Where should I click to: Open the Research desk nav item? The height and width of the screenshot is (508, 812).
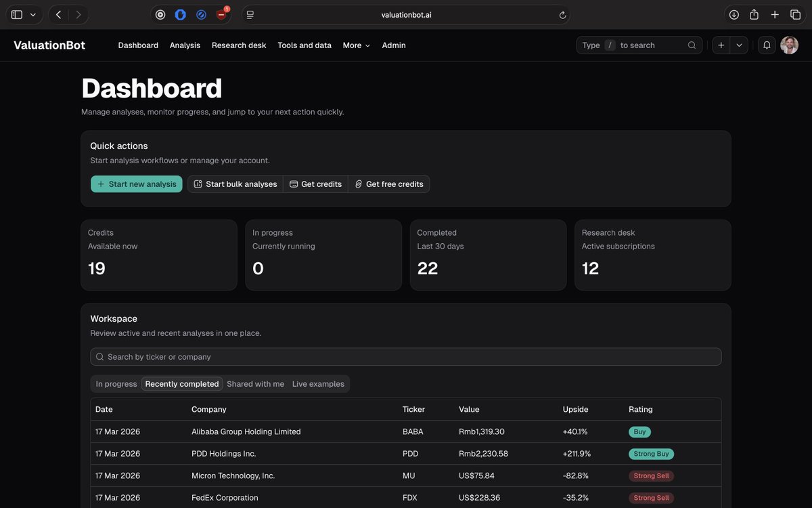tap(239, 45)
